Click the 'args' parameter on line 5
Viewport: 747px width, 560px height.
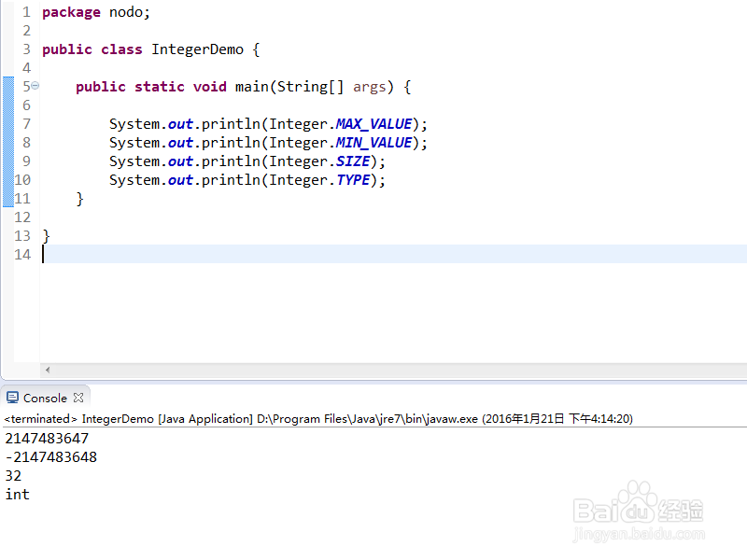coord(369,87)
